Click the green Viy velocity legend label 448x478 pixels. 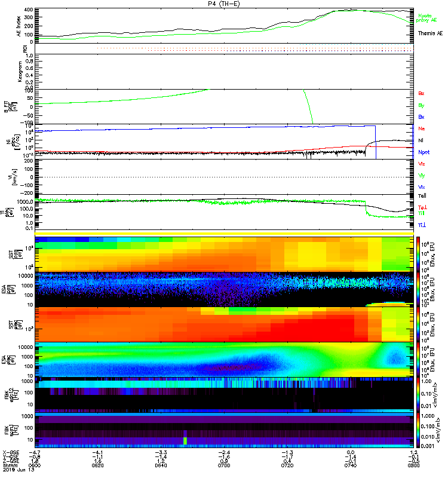(421, 176)
